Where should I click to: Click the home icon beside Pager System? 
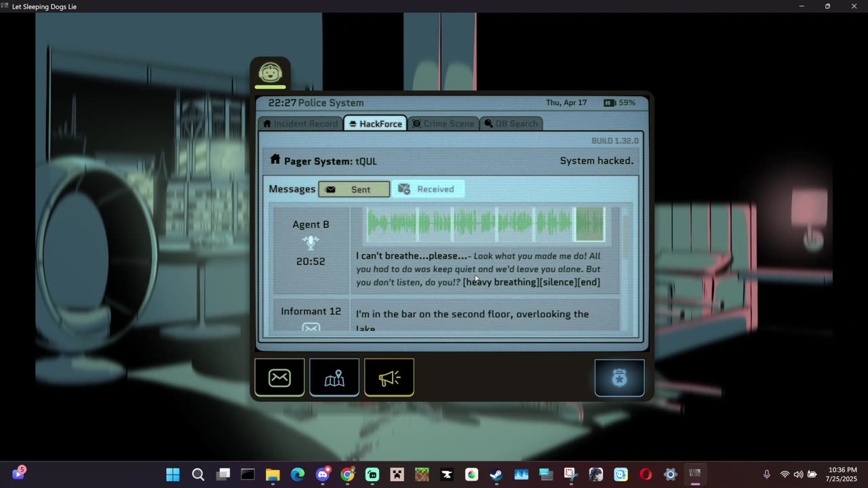pyautogui.click(x=275, y=160)
